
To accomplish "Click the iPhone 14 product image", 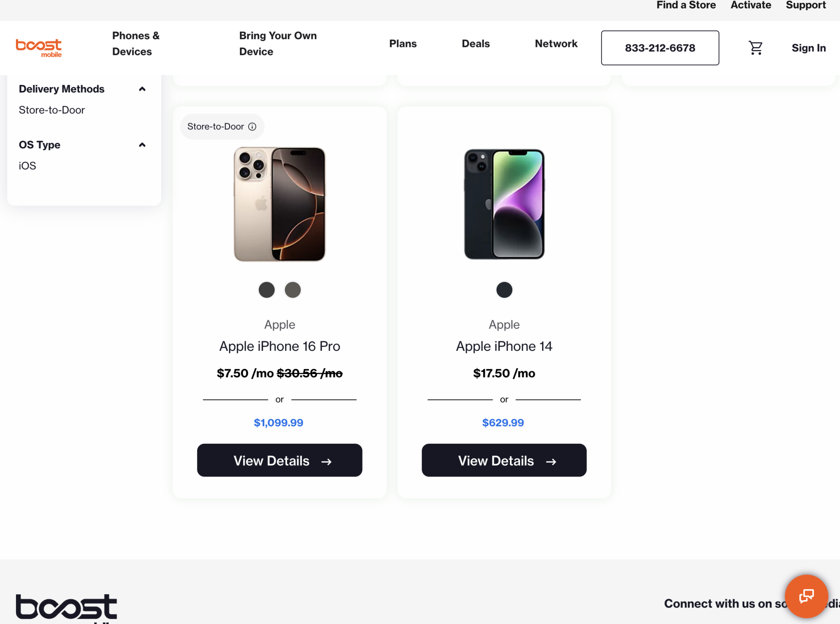I will coord(504,204).
